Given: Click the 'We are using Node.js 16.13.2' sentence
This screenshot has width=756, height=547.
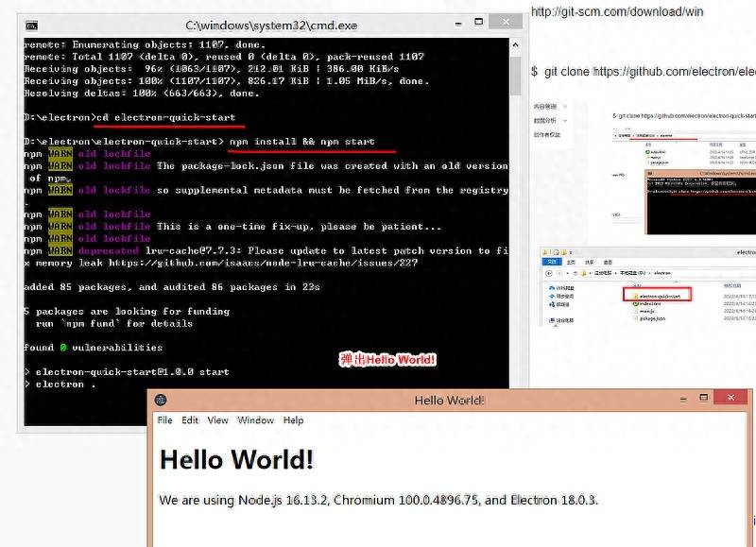Looking at the screenshot, I should pyautogui.click(x=379, y=501).
